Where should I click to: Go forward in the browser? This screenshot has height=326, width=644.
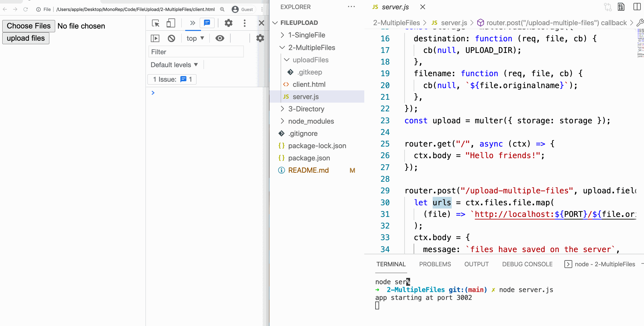tap(15, 9)
